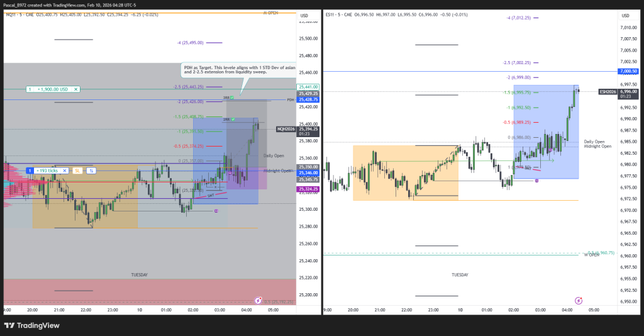Screen dimensions: 644x336
Task: Click the lightning icon on ES chart
Action: tap(579, 301)
